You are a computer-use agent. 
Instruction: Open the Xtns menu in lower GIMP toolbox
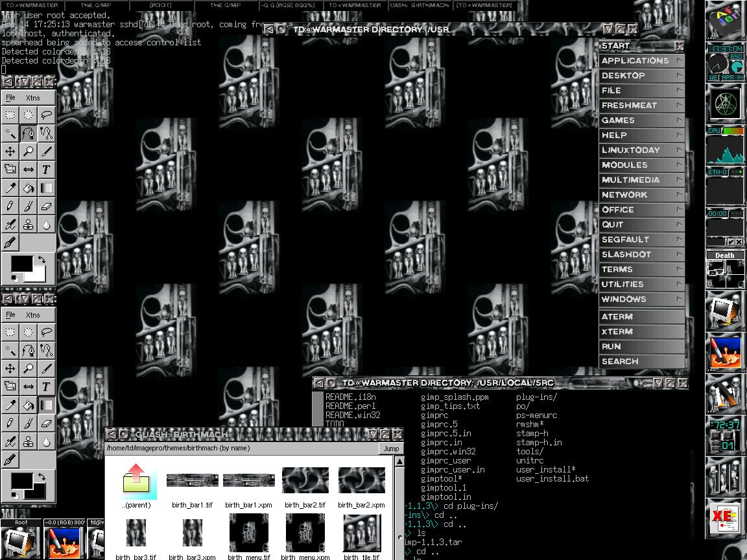click(33, 315)
